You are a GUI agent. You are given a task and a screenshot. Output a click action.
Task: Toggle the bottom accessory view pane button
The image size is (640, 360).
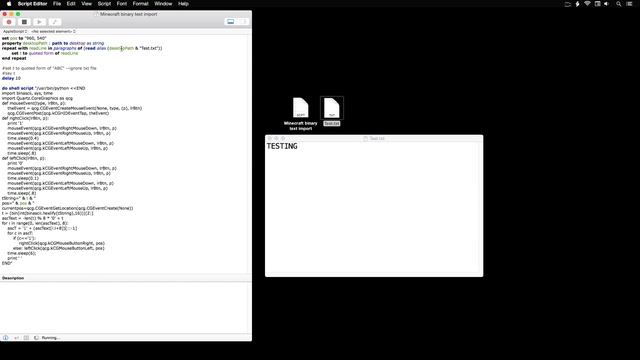pyautogui.click(x=231, y=22)
